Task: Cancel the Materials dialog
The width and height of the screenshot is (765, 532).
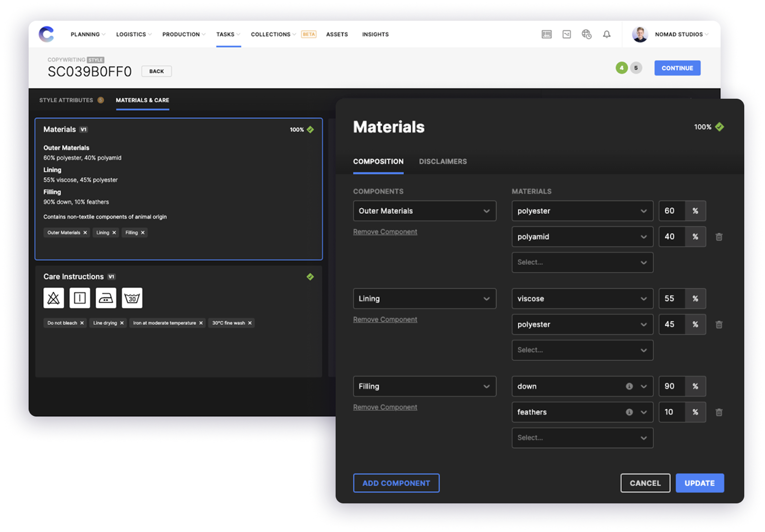Action: tap(645, 483)
